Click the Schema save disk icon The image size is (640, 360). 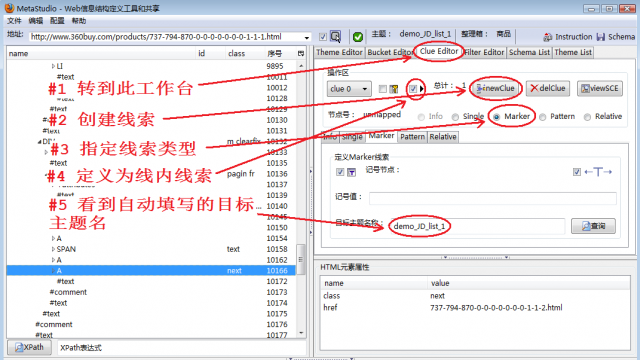click(601, 37)
